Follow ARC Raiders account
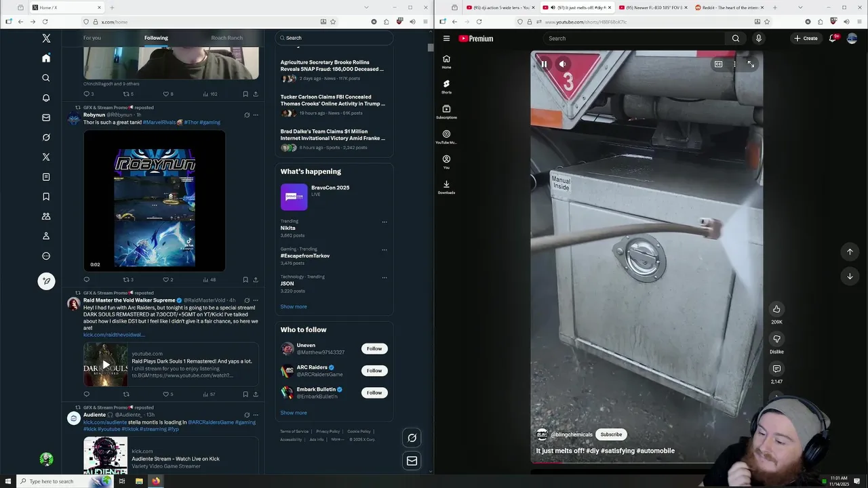The image size is (868, 488). (x=374, y=371)
